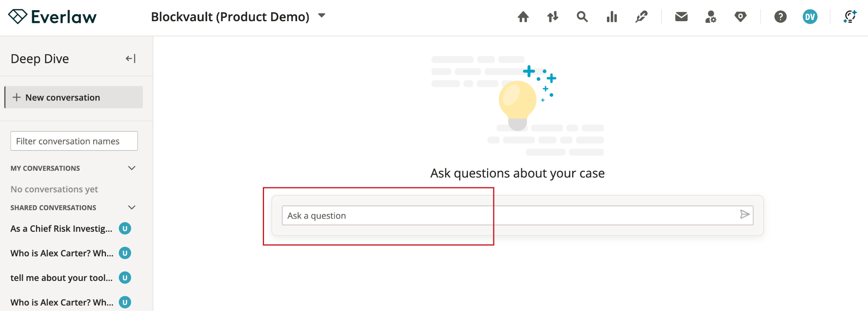Open the DV user profile avatar
The image size is (868, 311).
pyautogui.click(x=810, y=17)
